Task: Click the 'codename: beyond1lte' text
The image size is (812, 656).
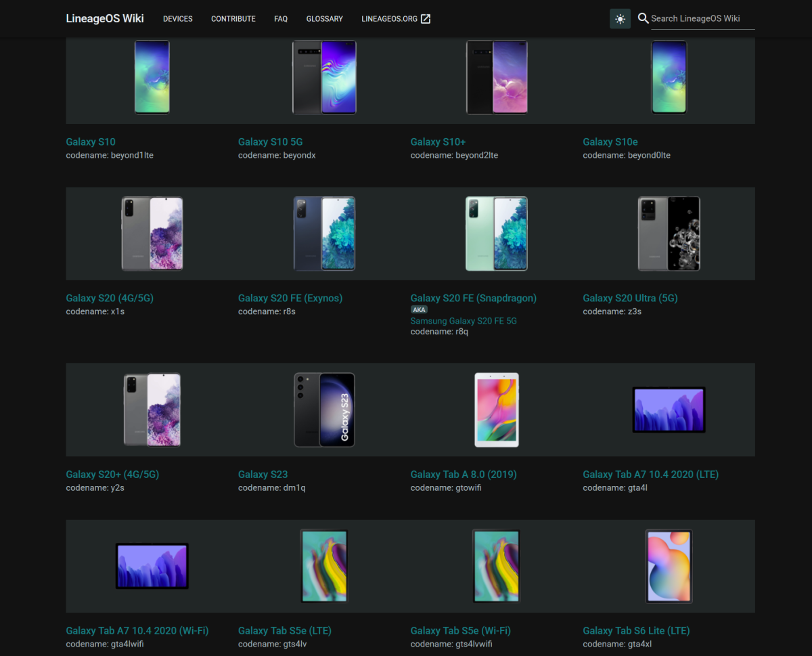Action: [x=110, y=155]
